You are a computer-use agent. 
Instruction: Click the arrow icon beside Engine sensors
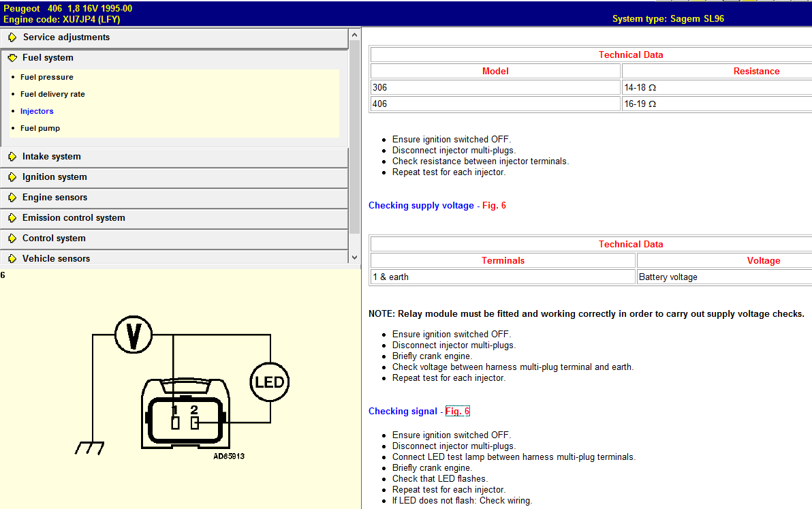12,198
